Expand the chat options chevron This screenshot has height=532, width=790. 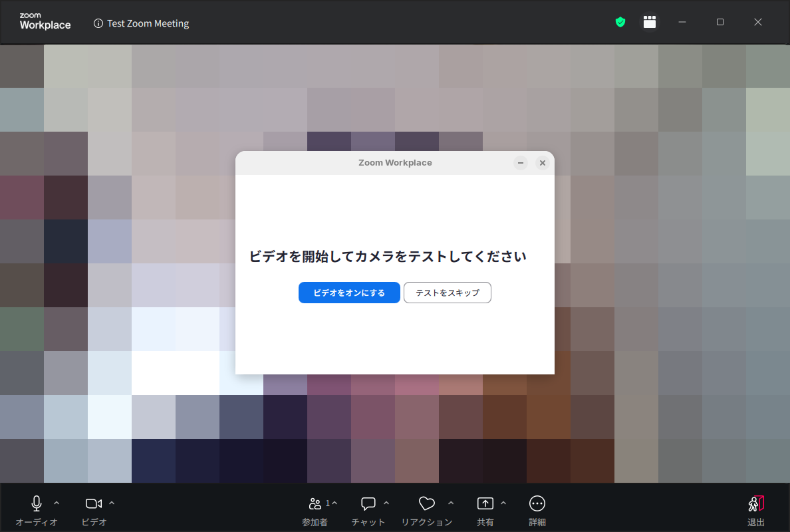(386, 503)
